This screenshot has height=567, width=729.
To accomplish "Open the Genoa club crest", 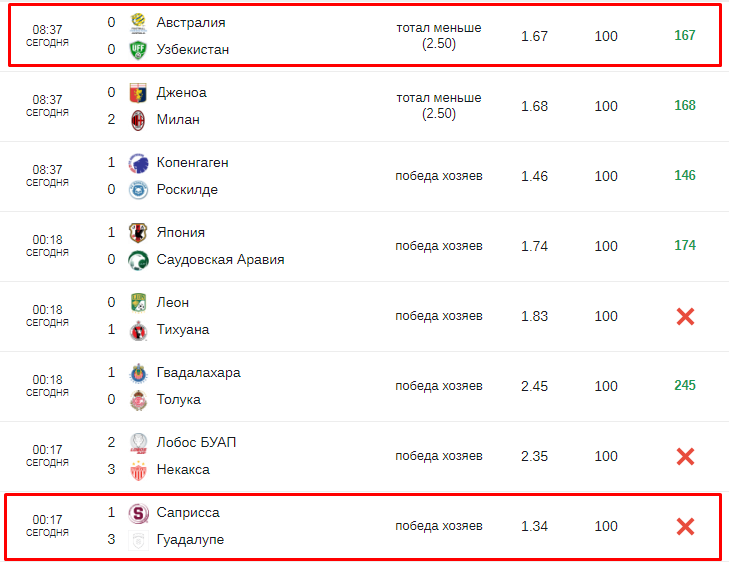I will [138, 93].
